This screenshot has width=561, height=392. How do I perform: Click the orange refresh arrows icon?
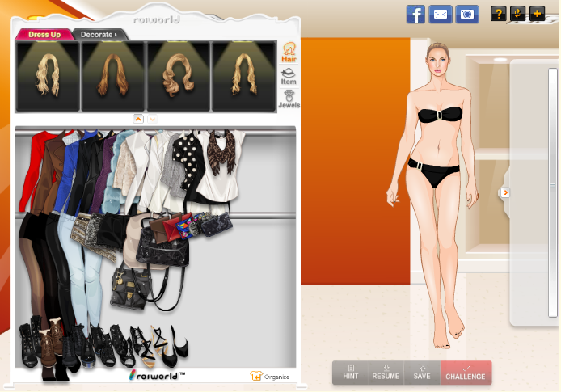click(517, 14)
